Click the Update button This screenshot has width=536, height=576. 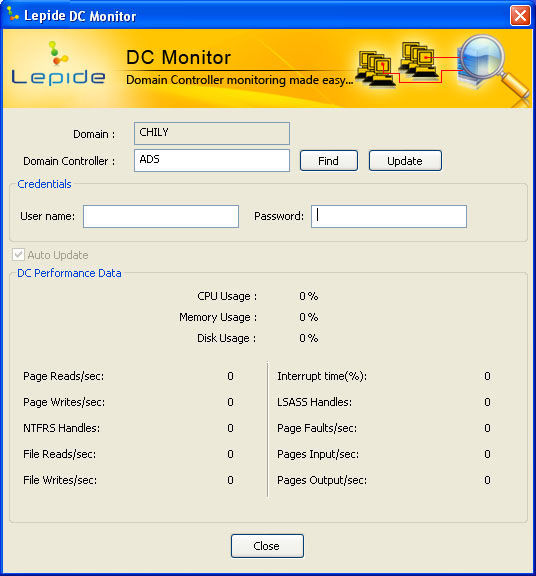405,161
